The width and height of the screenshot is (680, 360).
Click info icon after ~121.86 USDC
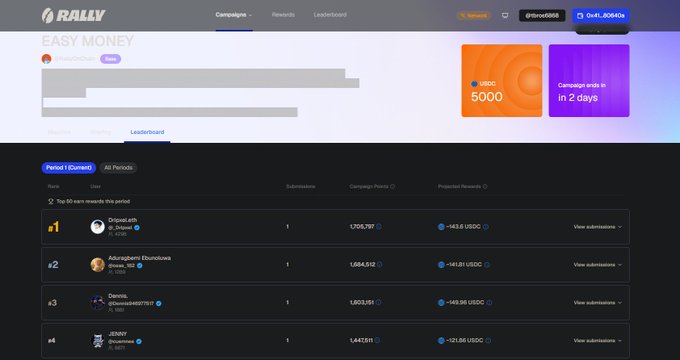[x=488, y=340]
